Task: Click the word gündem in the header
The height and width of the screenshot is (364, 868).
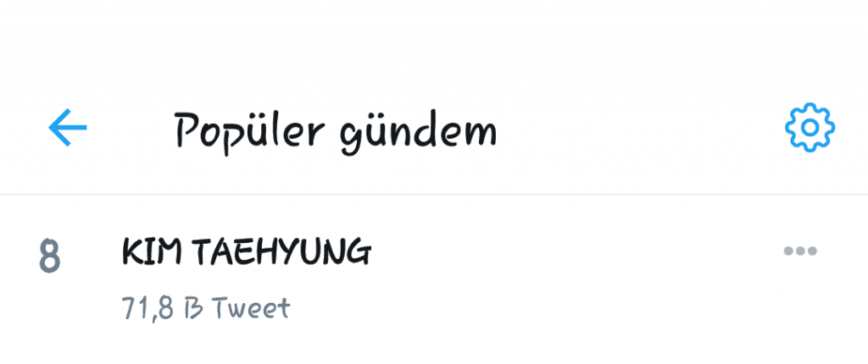Action: [419, 133]
